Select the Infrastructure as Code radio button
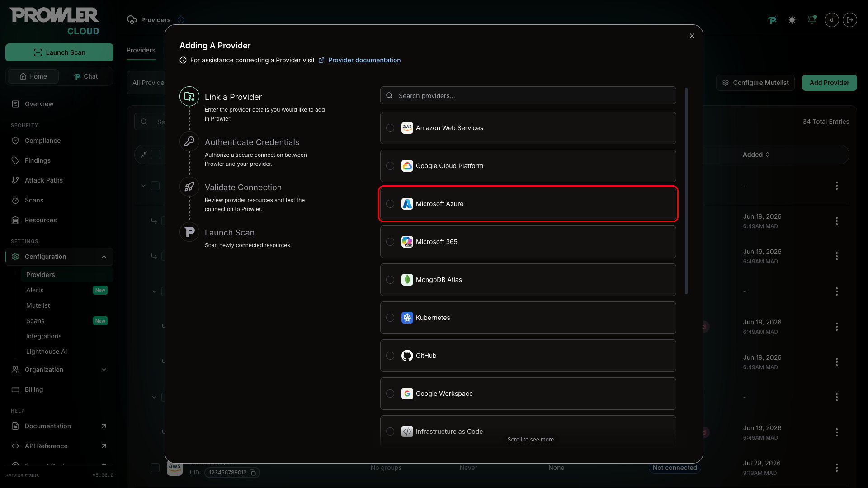This screenshot has height=488, width=868. pos(390,432)
